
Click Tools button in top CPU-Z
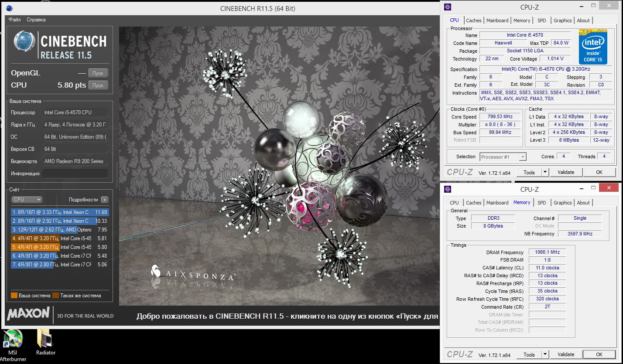tap(529, 172)
